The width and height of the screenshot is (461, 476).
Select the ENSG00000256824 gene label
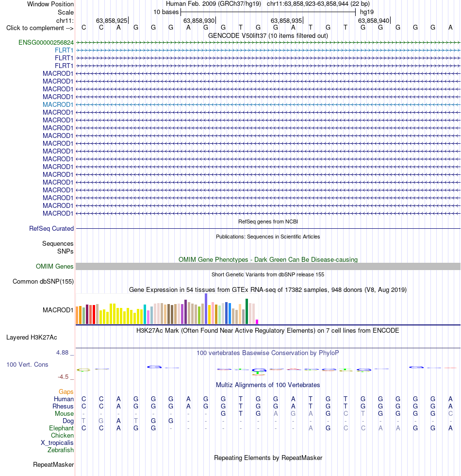coord(46,43)
